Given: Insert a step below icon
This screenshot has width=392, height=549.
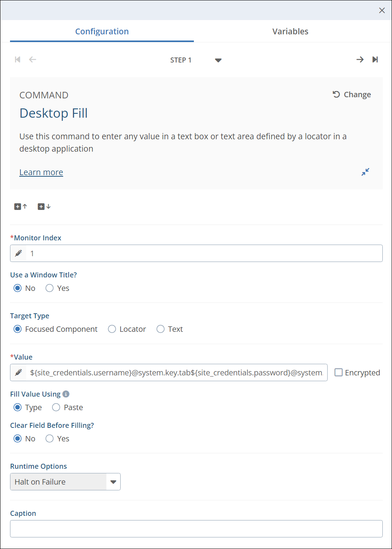Looking at the screenshot, I should point(44,207).
